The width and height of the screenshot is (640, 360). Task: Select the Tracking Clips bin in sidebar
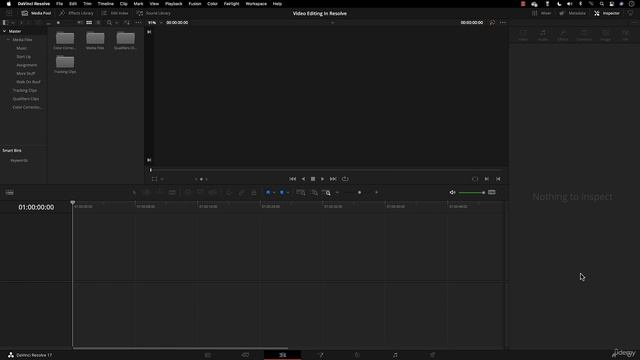24,90
